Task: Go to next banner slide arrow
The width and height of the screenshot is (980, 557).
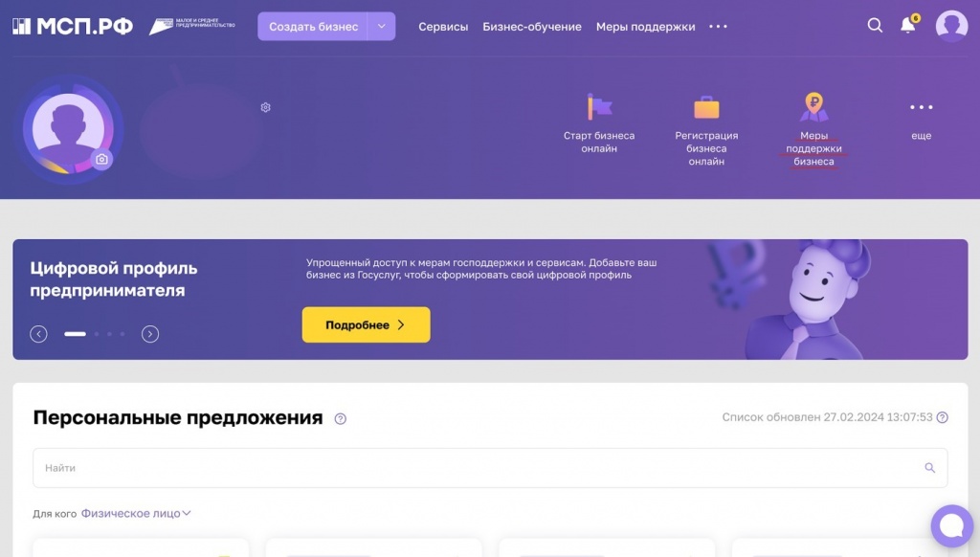Action: (x=150, y=334)
